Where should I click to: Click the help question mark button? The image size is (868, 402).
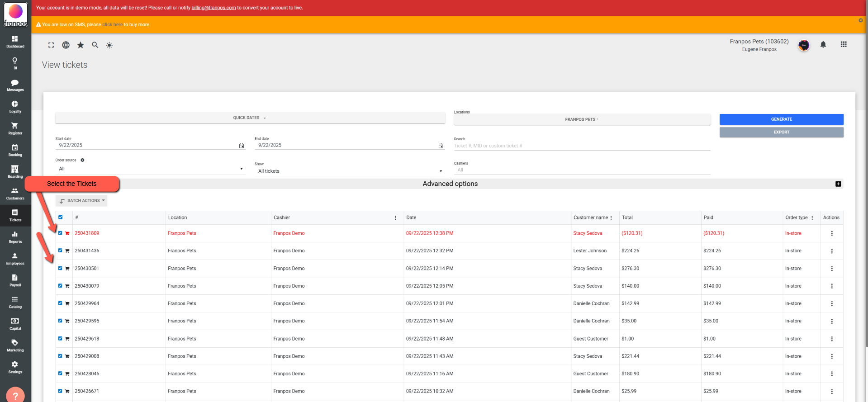[15, 396]
